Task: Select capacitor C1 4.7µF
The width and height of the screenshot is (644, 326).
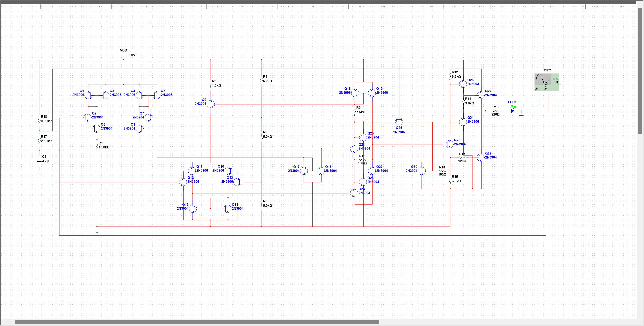Action: point(39,161)
